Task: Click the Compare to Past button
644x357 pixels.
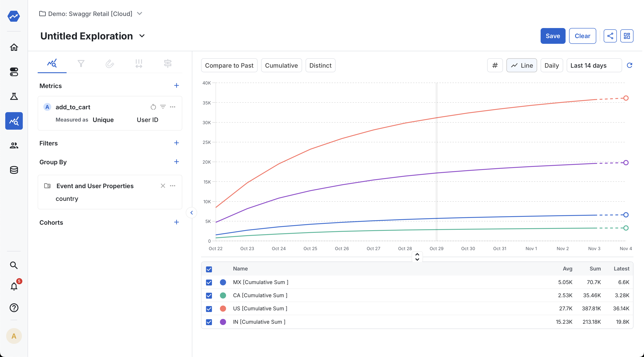Action: (229, 65)
